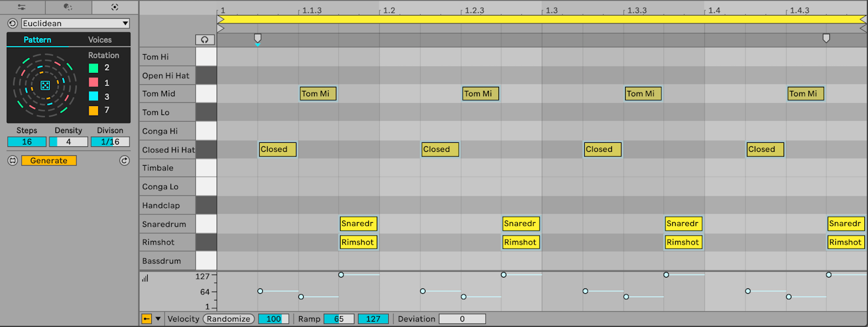The height and width of the screenshot is (327, 868).
Task: Click the cyan voice color swatch
Action: coord(93,96)
